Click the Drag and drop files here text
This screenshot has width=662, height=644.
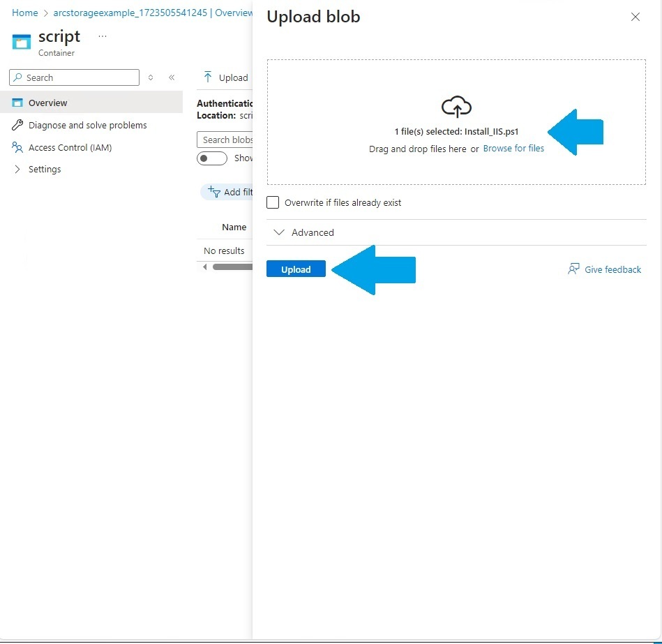418,149
